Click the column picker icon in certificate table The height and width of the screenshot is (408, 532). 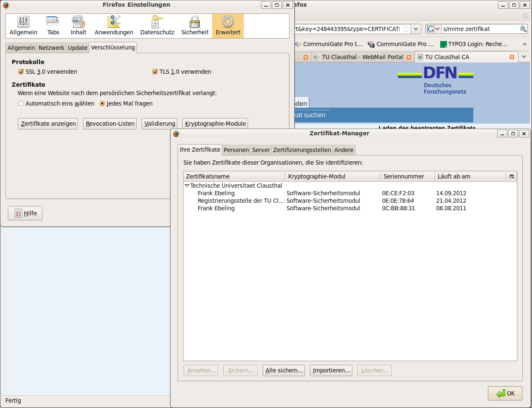pyautogui.click(x=511, y=176)
